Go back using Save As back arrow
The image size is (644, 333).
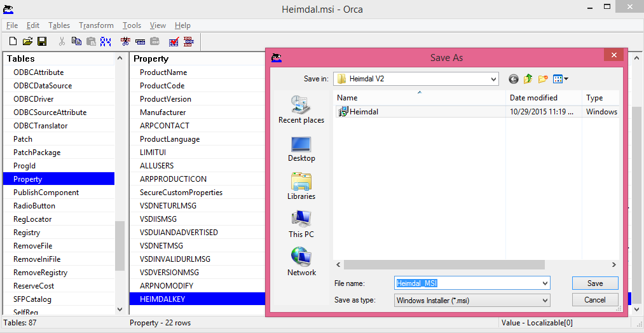pyautogui.click(x=514, y=79)
